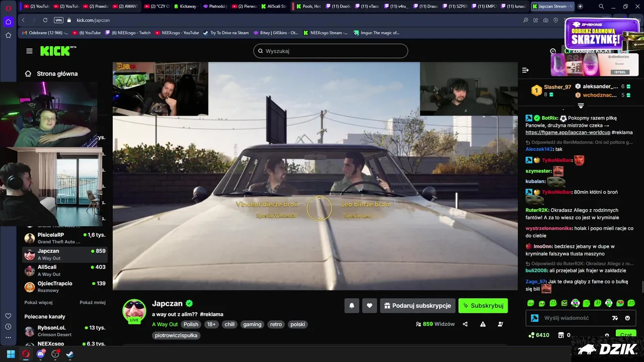
Task: Click Podaruj subskrypcje button
Action: click(x=418, y=305)
